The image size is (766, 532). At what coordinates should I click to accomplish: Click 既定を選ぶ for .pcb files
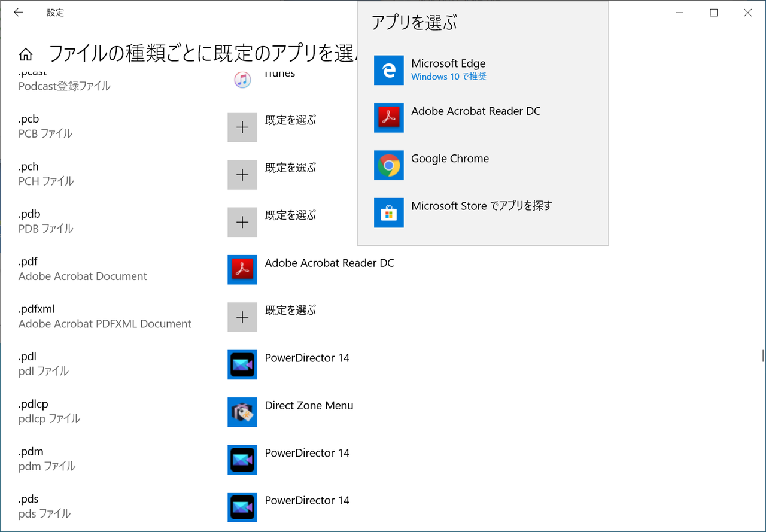tap(290, 120)
